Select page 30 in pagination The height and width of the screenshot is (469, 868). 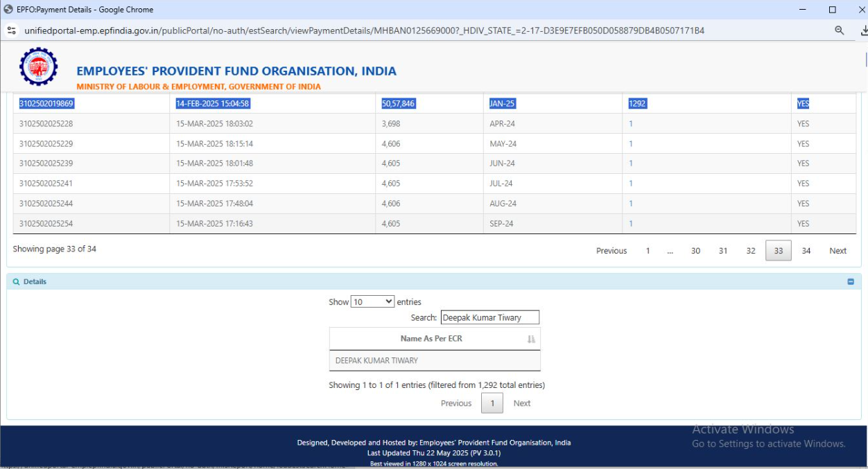[x=695, y=251]
